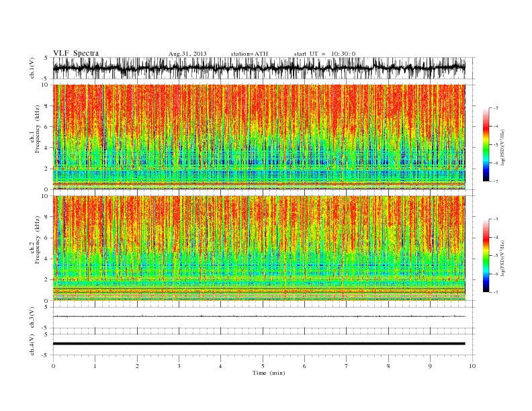Click the time-axis tick label "9"
Viewport: 532px width, 411px height.
[x=430, y=366]
